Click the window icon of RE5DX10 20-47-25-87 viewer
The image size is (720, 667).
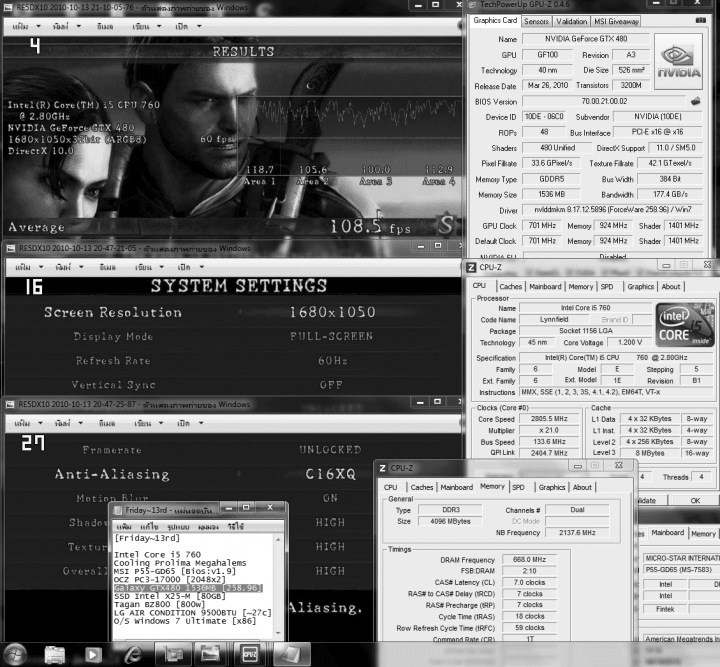[10, 404]
